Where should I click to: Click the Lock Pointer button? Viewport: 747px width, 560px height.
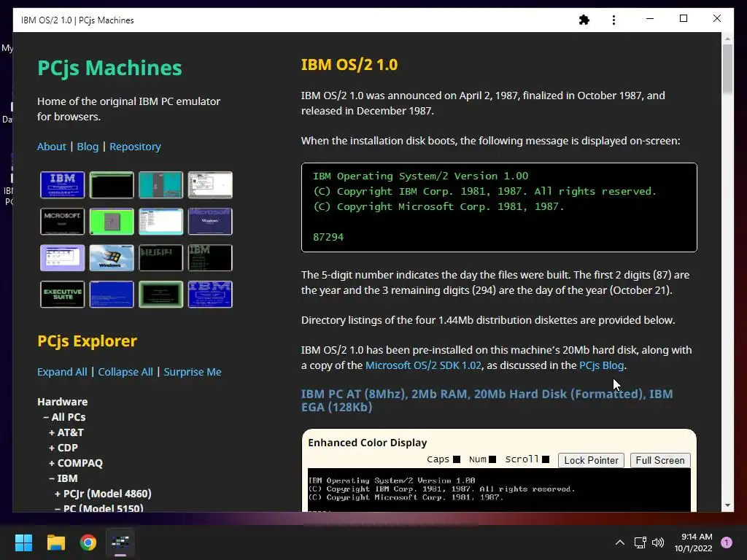click(591, 460)
